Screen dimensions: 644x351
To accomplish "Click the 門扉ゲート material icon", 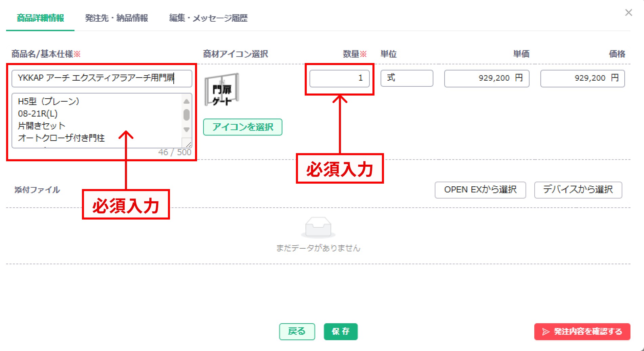I will pos(222,90).
